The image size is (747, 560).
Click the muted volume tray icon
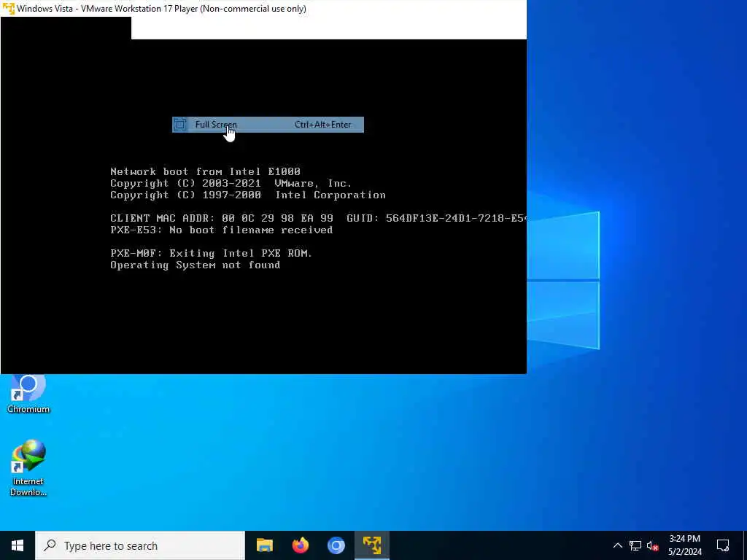[652, 545]
